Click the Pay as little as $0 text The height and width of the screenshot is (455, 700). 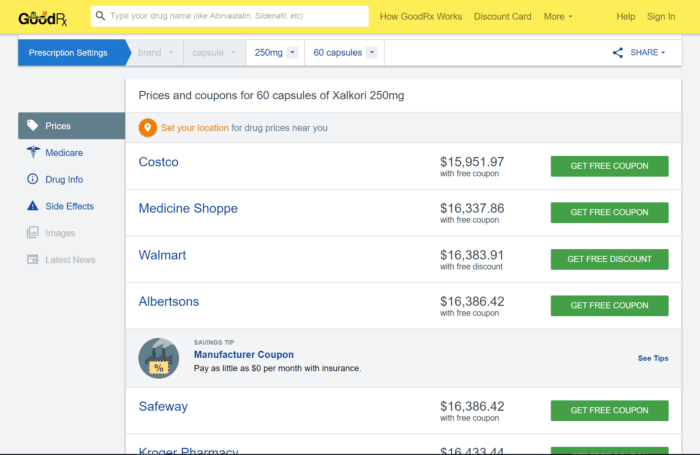click(277, 368)
